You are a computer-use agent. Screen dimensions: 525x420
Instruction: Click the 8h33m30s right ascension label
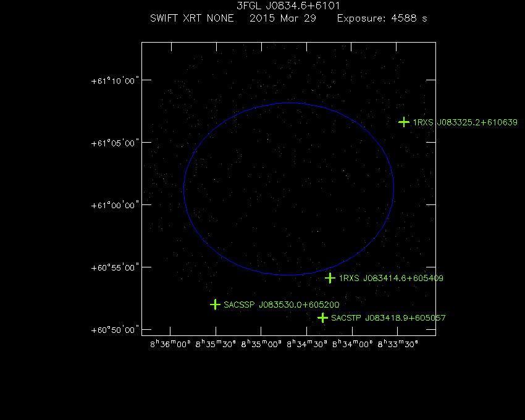[x=398, y=344]
